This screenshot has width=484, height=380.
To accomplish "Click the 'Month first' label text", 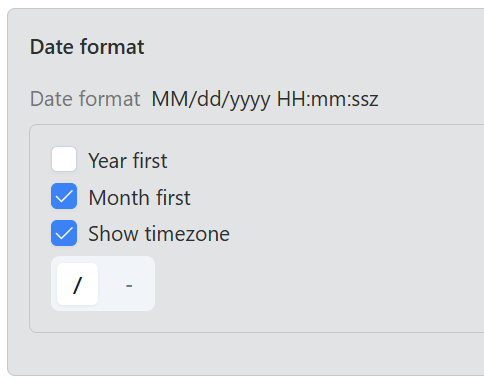I will (139, 197).
